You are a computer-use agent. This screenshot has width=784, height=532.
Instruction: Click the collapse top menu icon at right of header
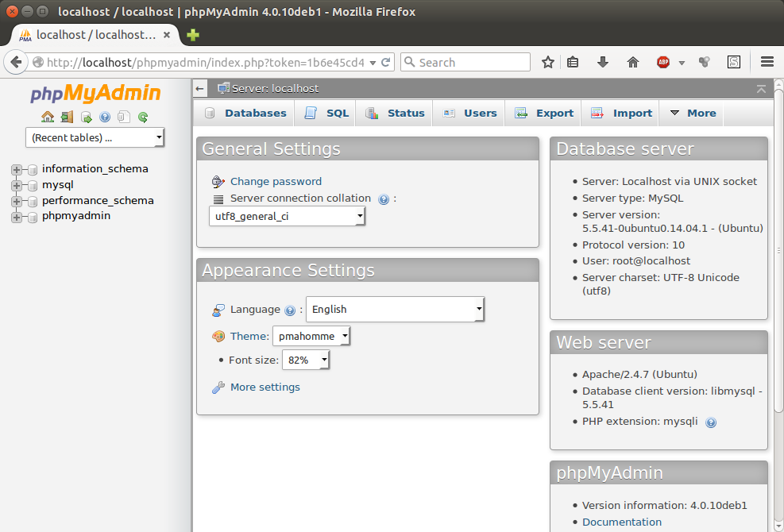click(x=761, y=89)
